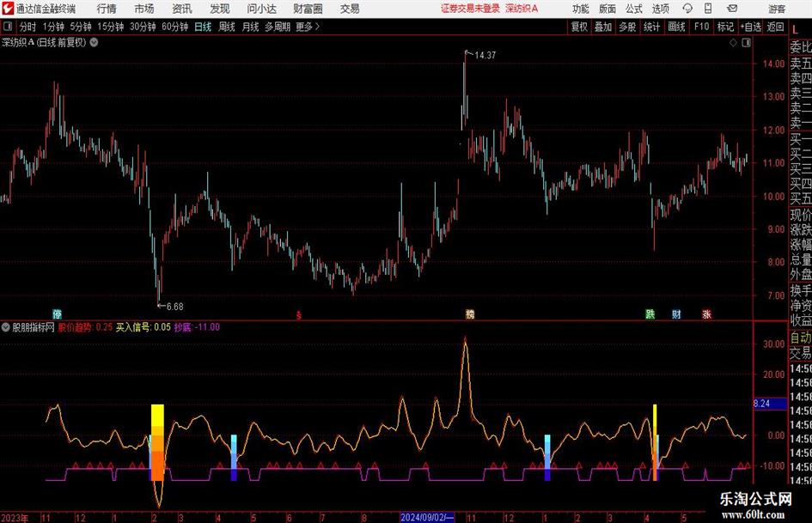Open the 问小达 menu

(x=261, y=9)
